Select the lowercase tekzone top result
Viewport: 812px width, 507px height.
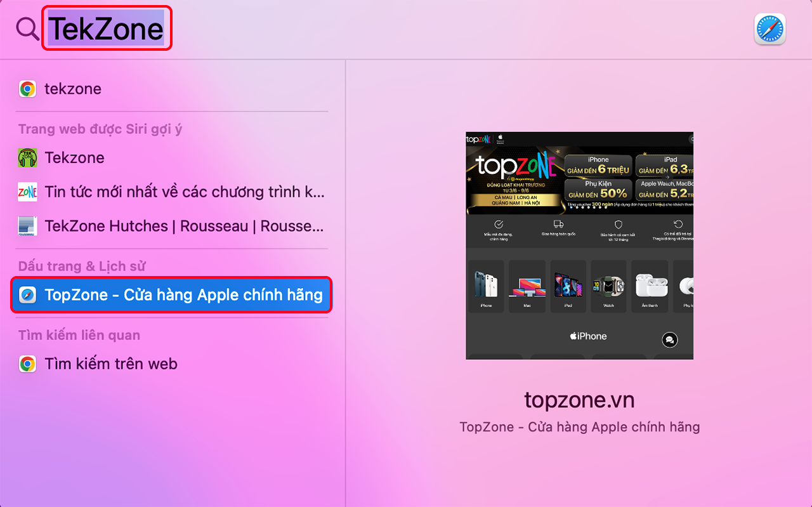click(x=173, y=89)
